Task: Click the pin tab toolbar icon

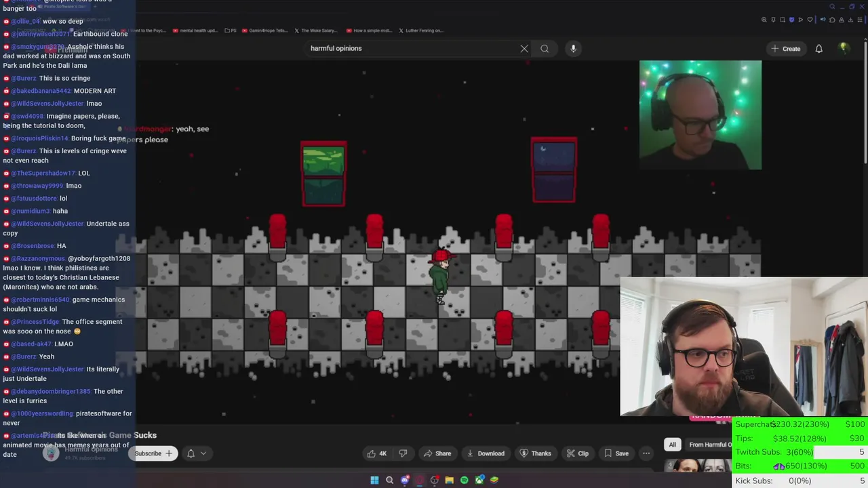Action: pyautogui.click(x=773, y=20)
